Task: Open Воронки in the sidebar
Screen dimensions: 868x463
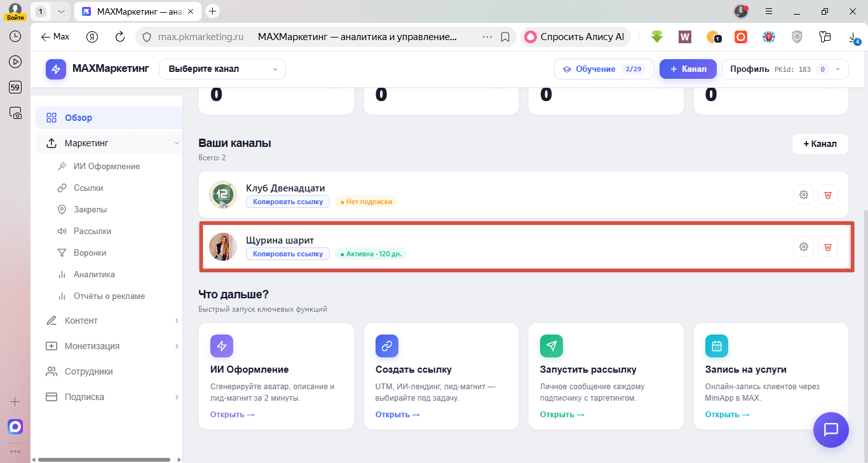Action: coord(90,252)
